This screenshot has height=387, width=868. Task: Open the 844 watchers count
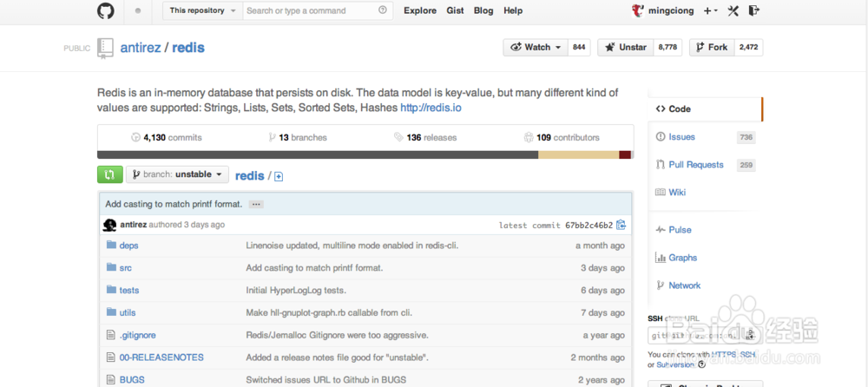click(x=579, y=48)
